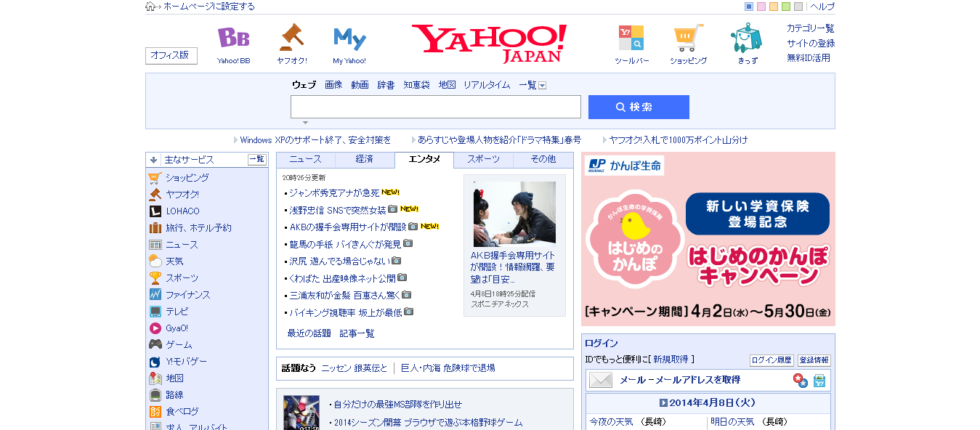The width and height of the screenshot is (980, 430).
Task: Click into the search text field
Action: 435,107
